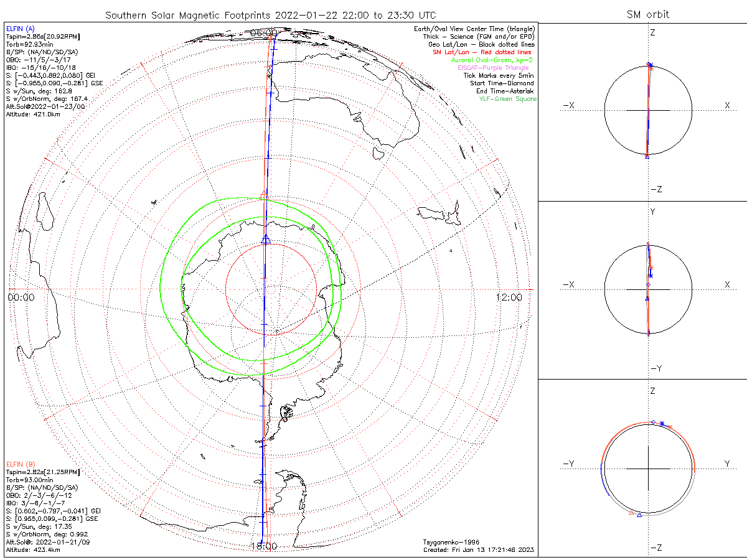The width and height of the screenshot is (747, 560).
Task: Click 'Tspin=2.86s[20.92RPM]' for ELFIN A
Action: pos(43,37)
